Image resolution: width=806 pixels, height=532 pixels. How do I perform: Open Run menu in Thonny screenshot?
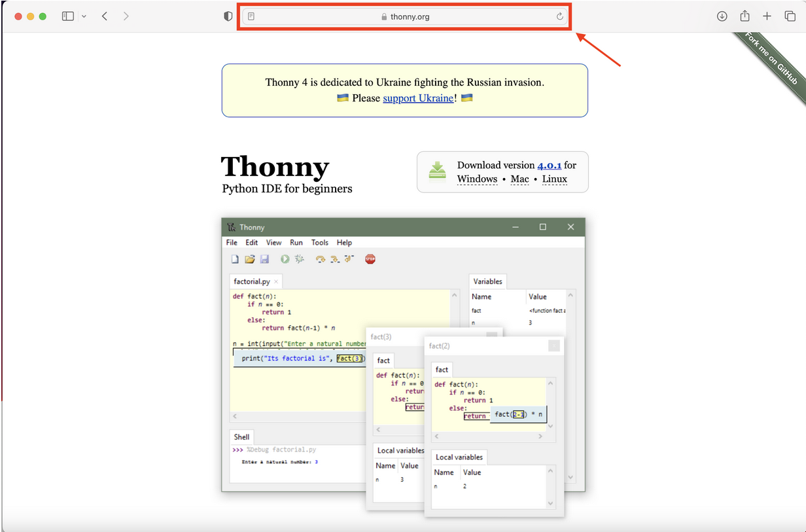point(296,242)
